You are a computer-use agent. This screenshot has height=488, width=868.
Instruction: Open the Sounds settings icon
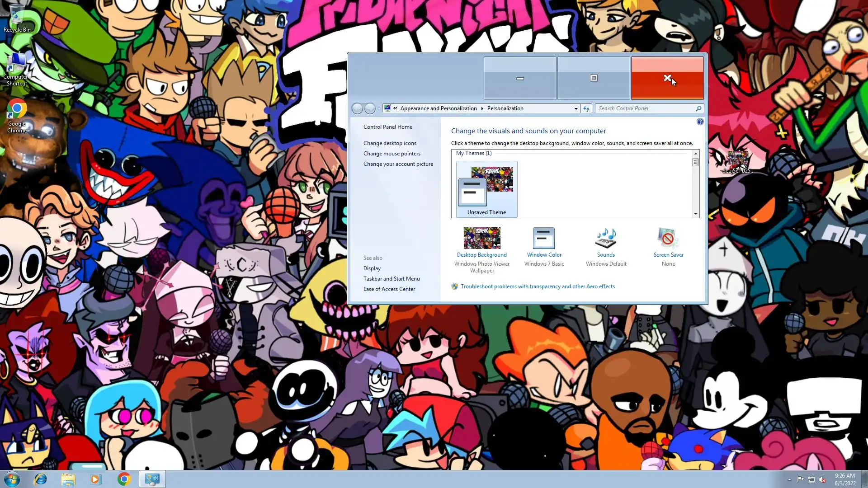pyautogui.click(x=606, y=238)
